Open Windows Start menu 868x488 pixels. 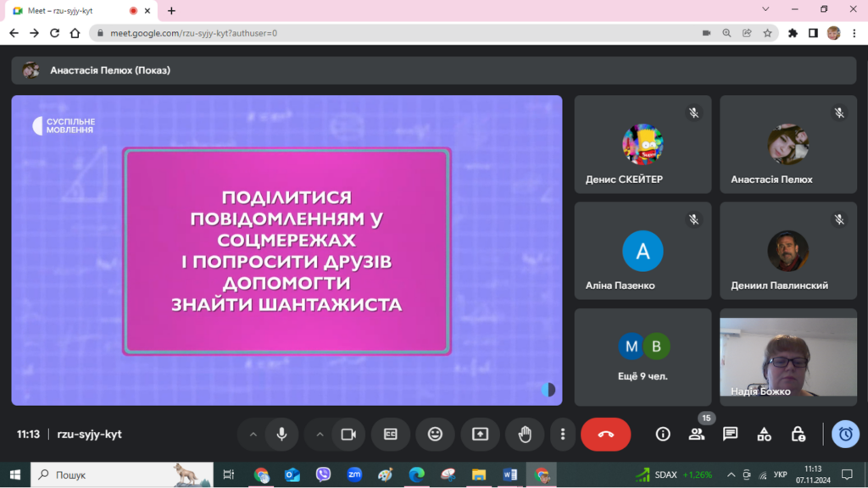pos(15,474)
